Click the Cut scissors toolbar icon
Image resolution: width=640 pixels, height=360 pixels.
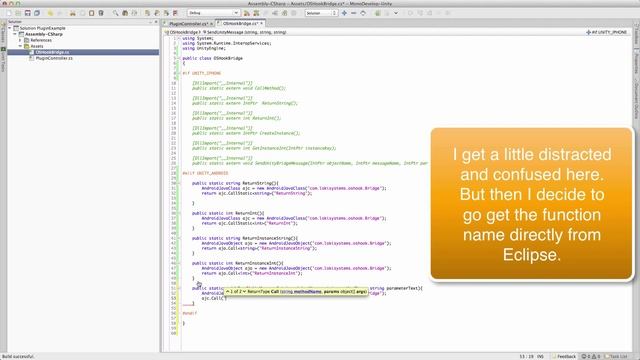pyautogui.click(x=73, y=13)
